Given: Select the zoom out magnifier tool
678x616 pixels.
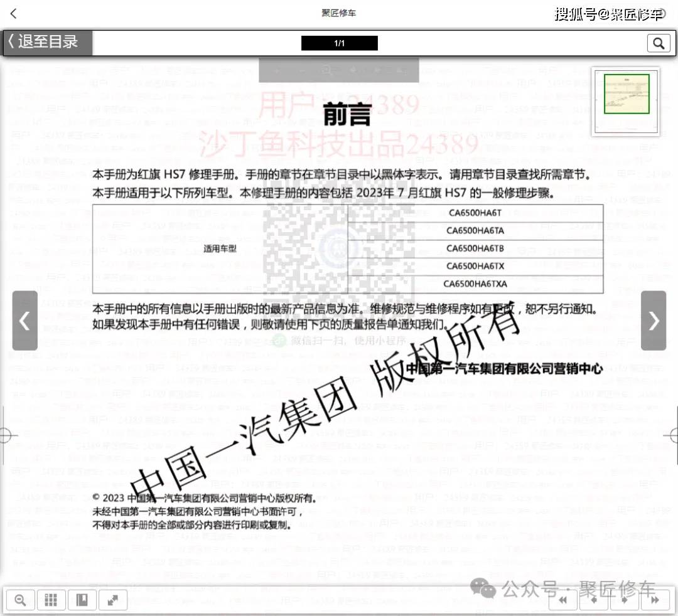Looking at the screenshot, I should point(19,600).
